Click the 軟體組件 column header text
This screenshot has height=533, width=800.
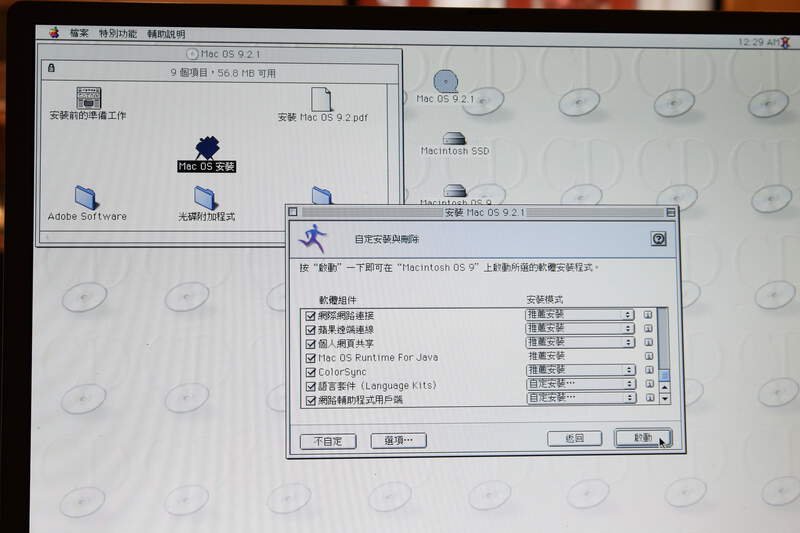pyautogui.click(x=338, y=300)
